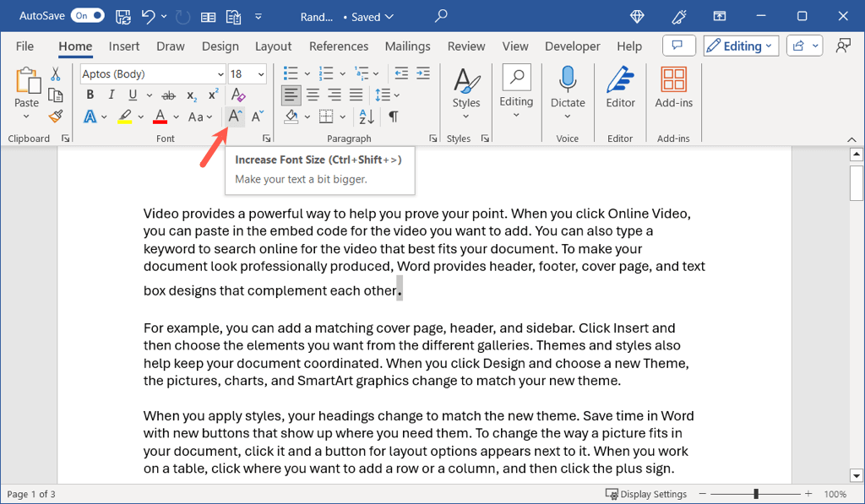Open Display Settings in the status bar

[647, 494]
